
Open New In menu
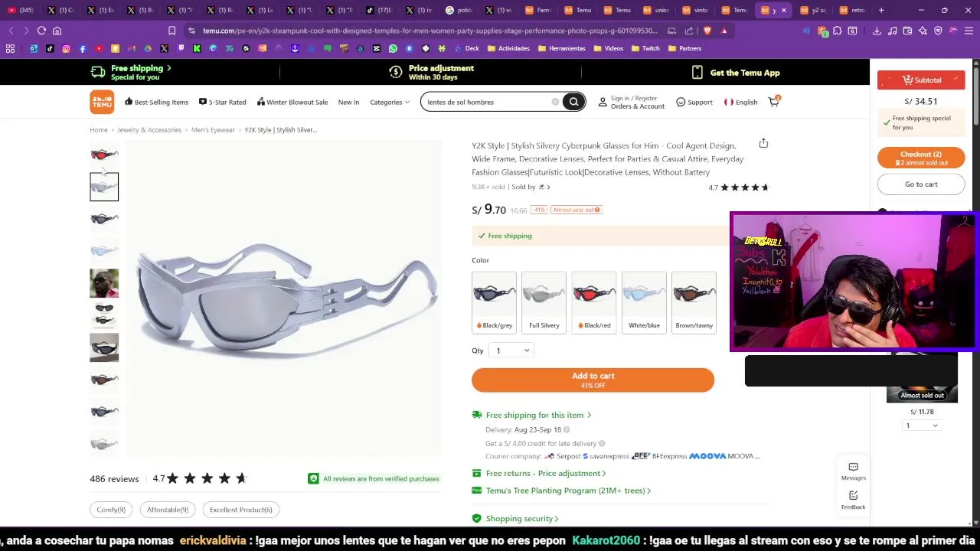pos(348,102)
